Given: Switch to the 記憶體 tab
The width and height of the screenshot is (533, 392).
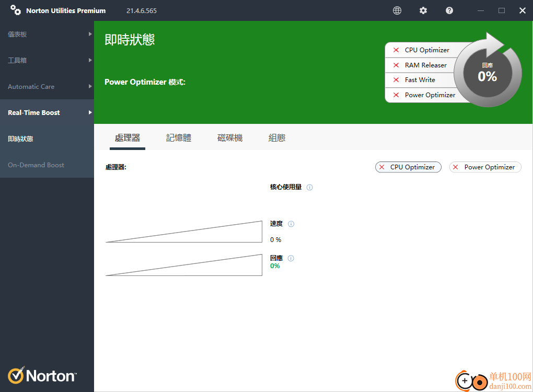Looking at the screenshot, I should tap(179, 138).
